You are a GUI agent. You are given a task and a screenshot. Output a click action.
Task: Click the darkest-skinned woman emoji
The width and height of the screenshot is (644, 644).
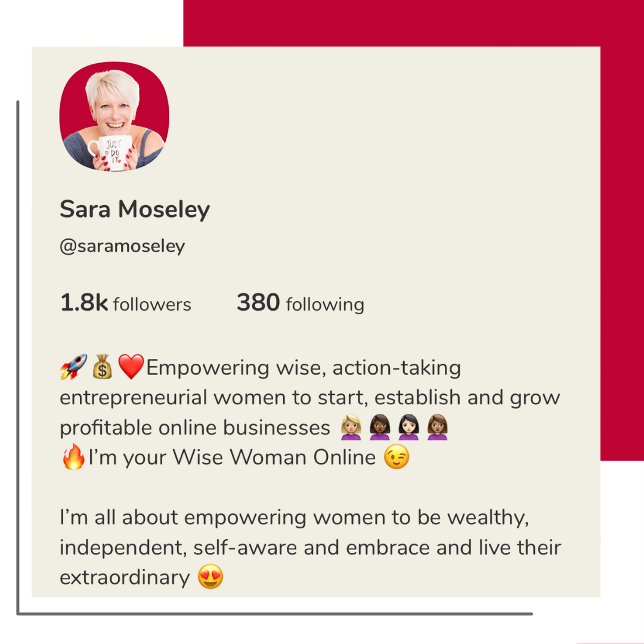pyautogui.click(x=380, y=428)
